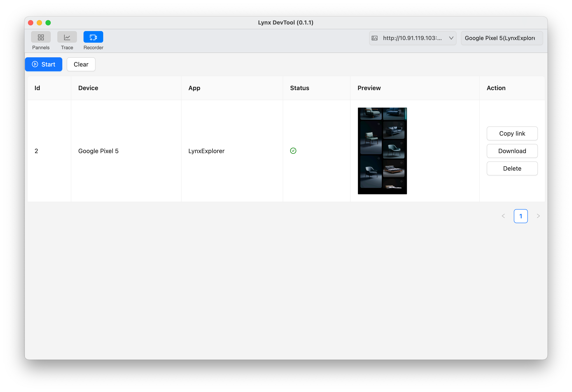Download the Google Pixel 5 recording

(x=512, y=151)
